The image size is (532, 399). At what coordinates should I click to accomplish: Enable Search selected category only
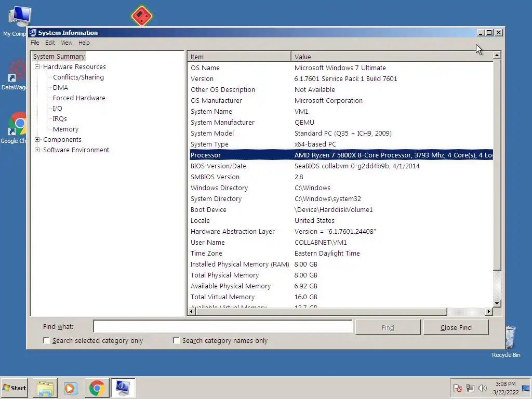pos(46,340)
